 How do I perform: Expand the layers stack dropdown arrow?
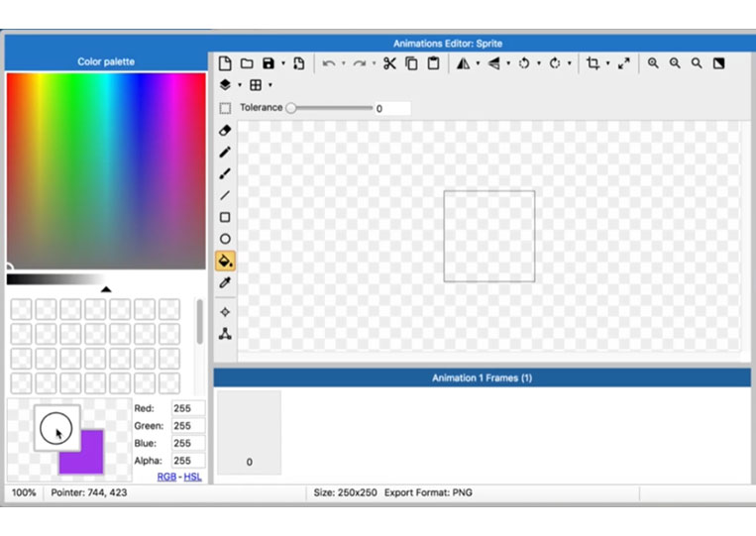coord(240,85)
